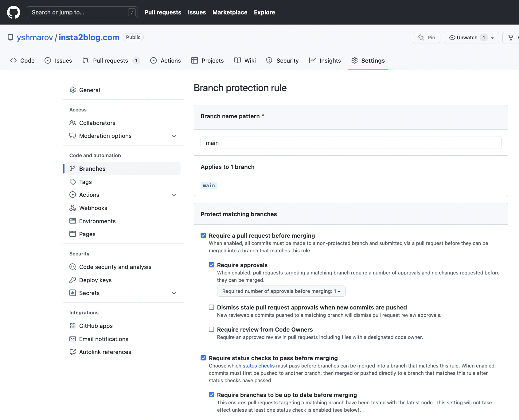Follow the status checks hyperlink
Screen dimensions: 519x420
259,366
